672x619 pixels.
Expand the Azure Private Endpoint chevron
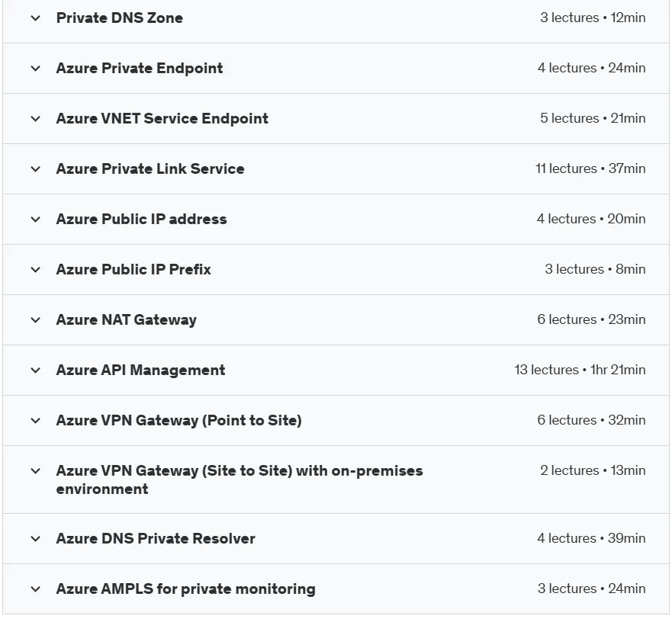point(36,69)
